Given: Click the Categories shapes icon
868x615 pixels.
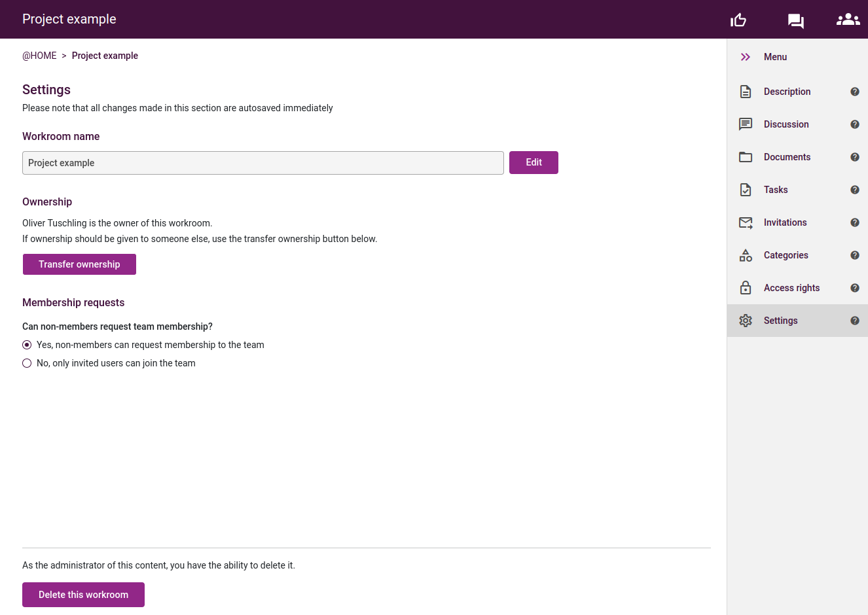Looking at the screenshot, I should (746, 255).
